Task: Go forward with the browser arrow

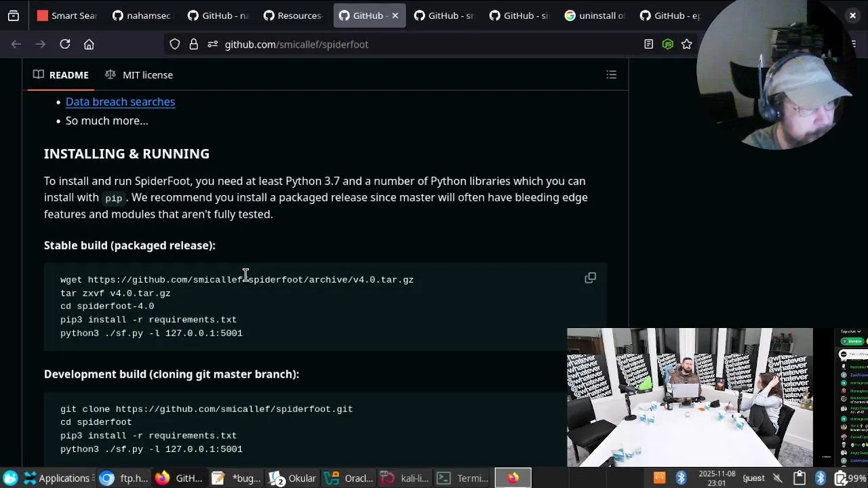Action: pyautogui.click(x=40, y=44)
